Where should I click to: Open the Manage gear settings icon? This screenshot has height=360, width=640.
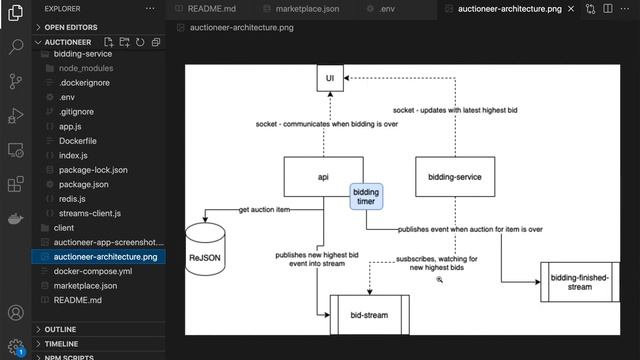(x=16, y=347)
